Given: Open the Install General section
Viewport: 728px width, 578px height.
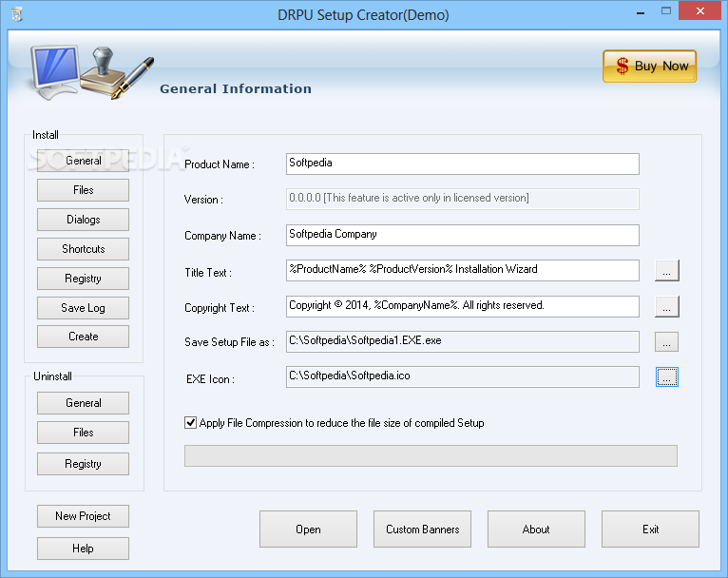Looking at the screenshot, I should [83, 161].
